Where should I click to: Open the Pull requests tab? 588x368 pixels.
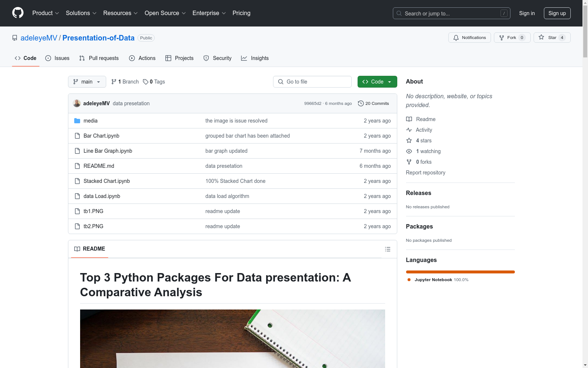coord(99,58)
